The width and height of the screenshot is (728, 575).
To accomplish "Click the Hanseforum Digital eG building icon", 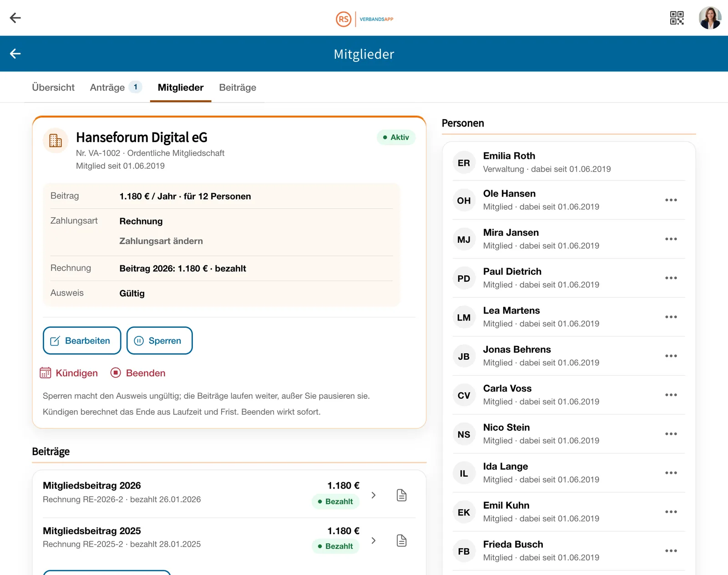I will coord(56,140).
